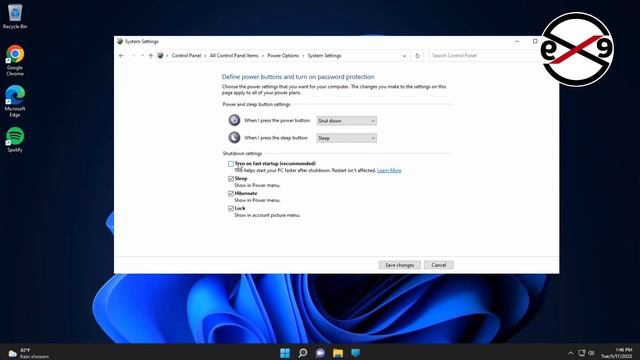640x360 pixels.
Task: Click the System Settings window title icon
Action: pyautogui.click(x=120, y=41)
